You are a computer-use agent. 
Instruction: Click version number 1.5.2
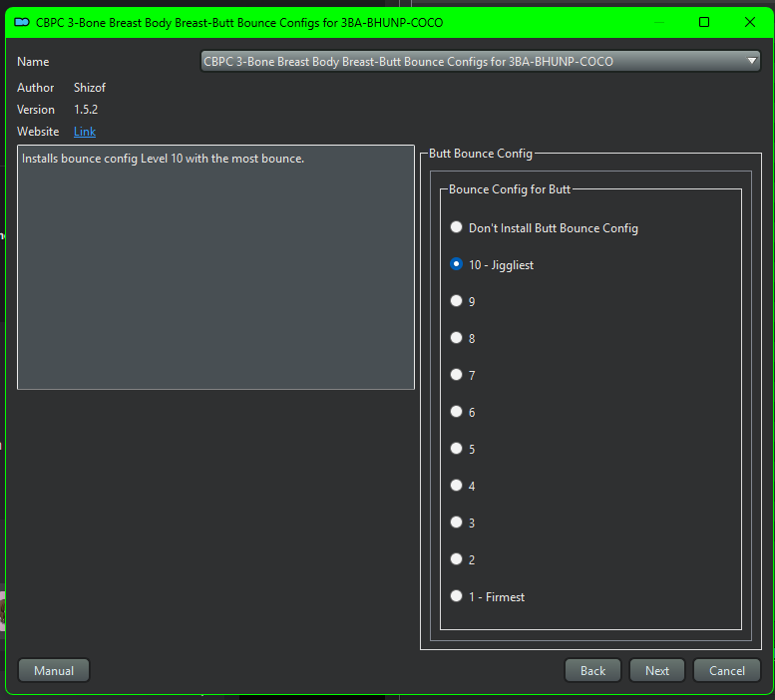[x=86, y=109]
